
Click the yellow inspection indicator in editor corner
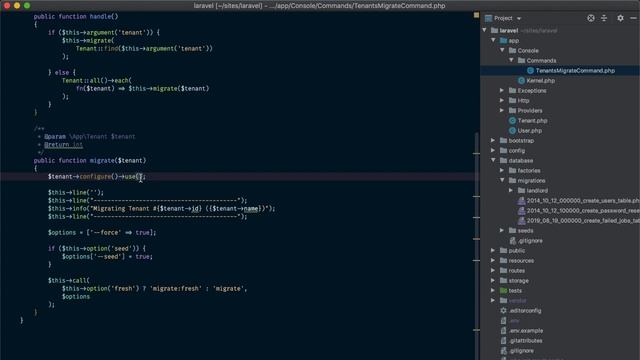point(476,15)
